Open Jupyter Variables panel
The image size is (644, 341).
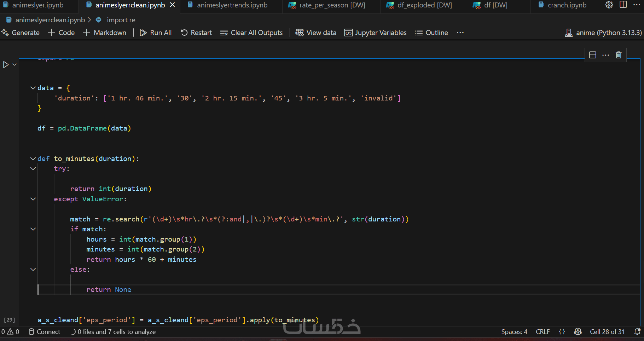(x=376, y=33)
